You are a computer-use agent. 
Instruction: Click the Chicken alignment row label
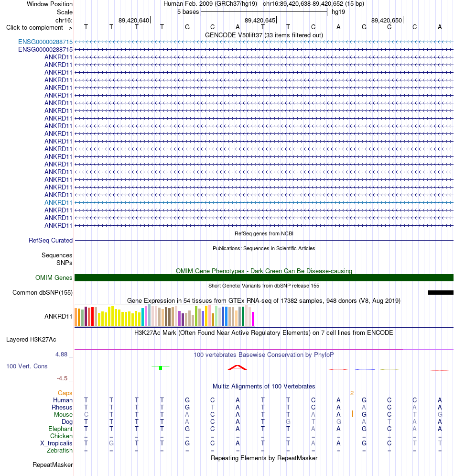click(61, 436)
